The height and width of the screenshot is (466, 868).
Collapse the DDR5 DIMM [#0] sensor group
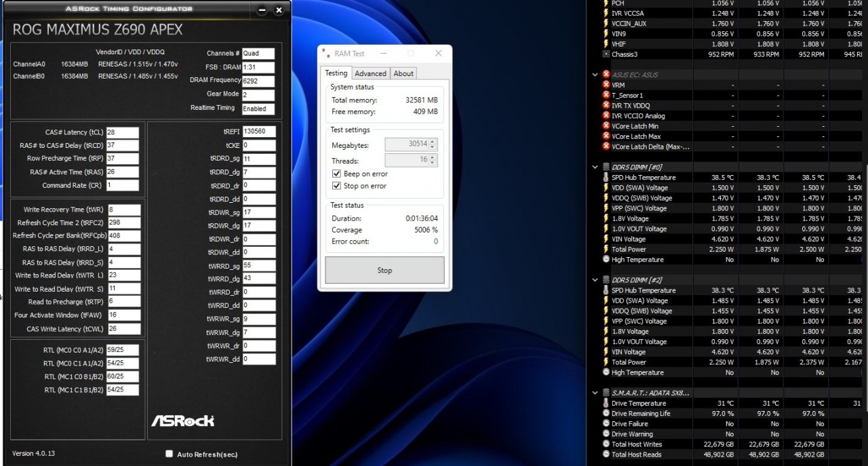click(595, 167)
